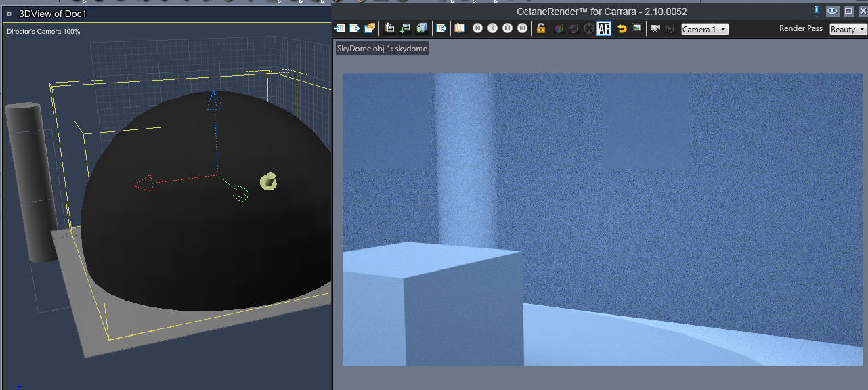Click the red X-axis arrow gizmo

(x=143, y=183)
